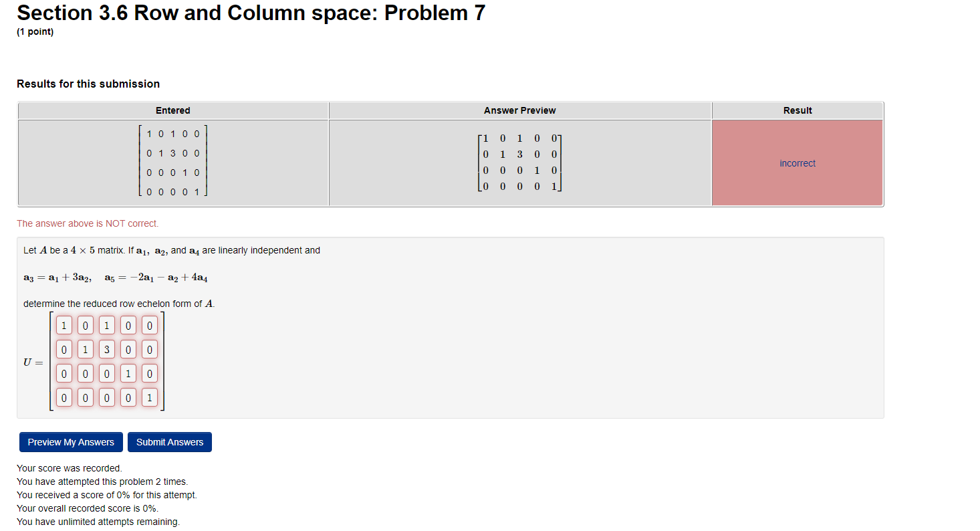Click the fifth entry of the third matrix row
The width and height of the screenshot is (980, 531).
(x=149, y=373)
